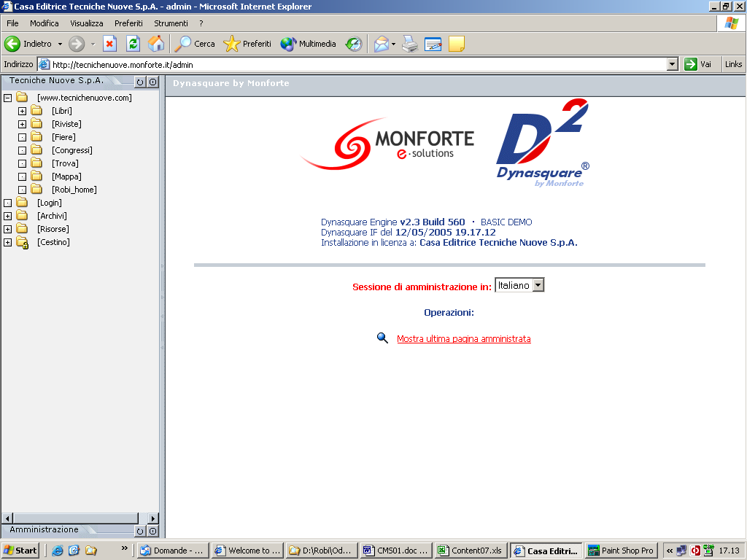Open the Windows Start button
Image resolution: width=747 pixels, height=560 pixels.
[x=20, y=551]
